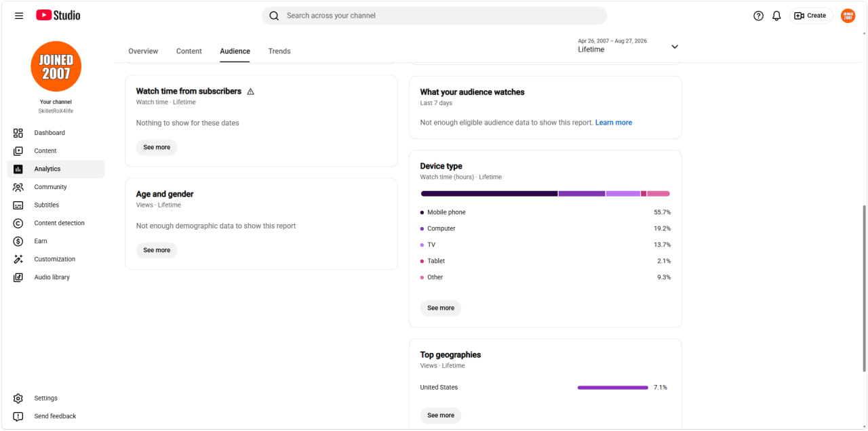Open Subtitles in the sidebar
Screen dimensions: 868x431
pos(56,205)
